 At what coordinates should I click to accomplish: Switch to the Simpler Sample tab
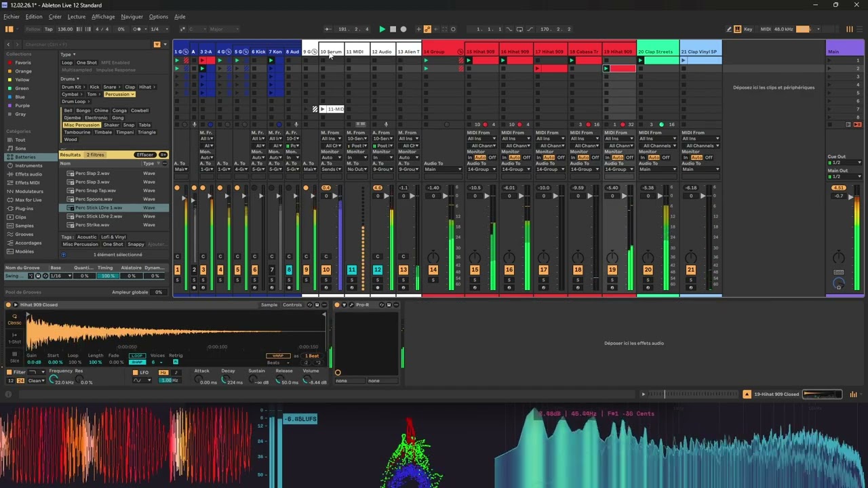click(269, 305)
